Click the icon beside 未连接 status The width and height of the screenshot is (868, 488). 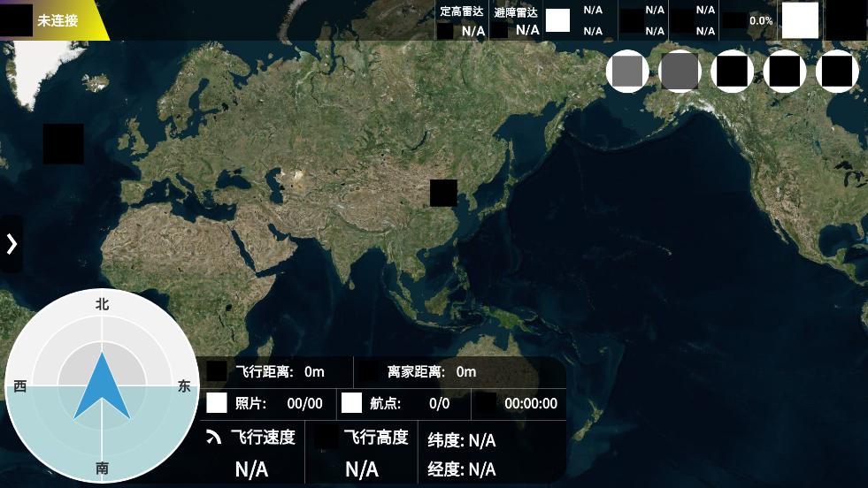(19, 19)
